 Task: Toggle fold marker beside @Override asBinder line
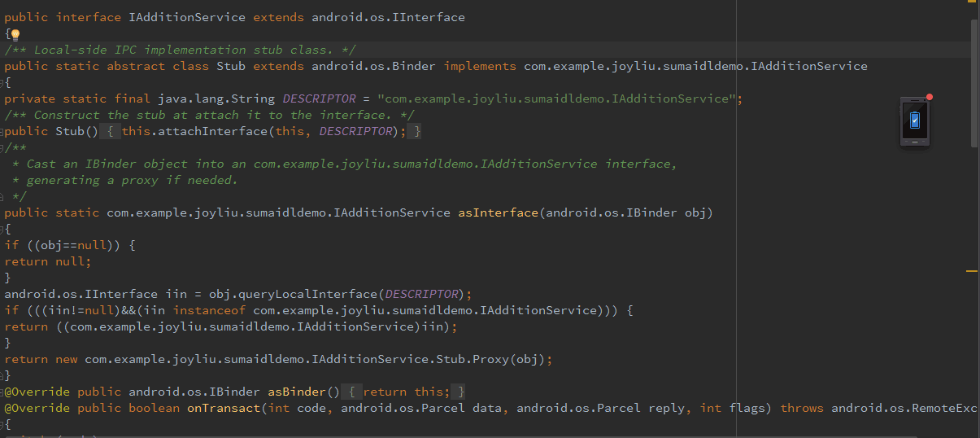(x=2, y=392)
